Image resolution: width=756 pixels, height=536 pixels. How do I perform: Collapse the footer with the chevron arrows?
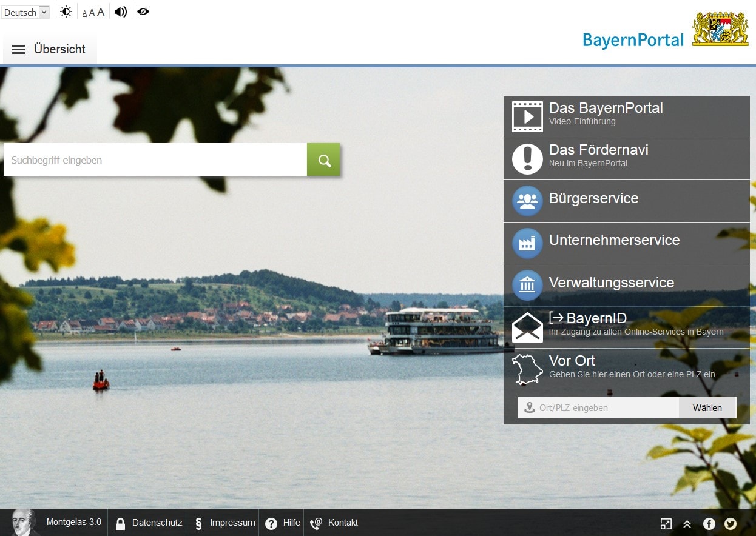coord(687,523)
